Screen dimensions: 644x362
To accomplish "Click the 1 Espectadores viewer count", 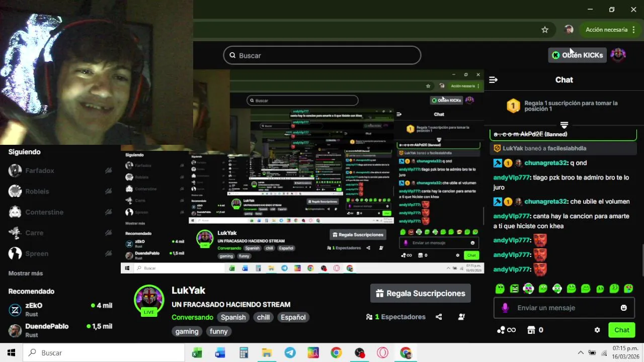I will 396,317.
